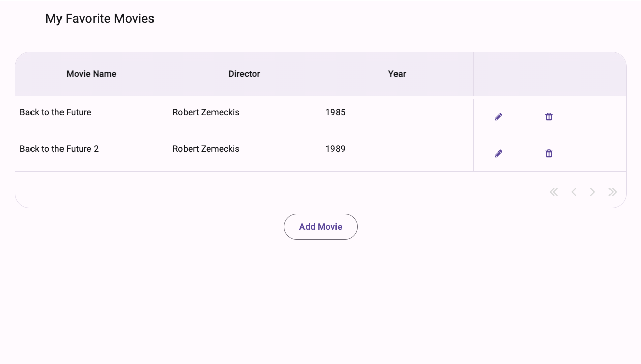This screenshot has height=364, width=641.
Task: Select the Back to the Future title cell
Action: [55, 112]
